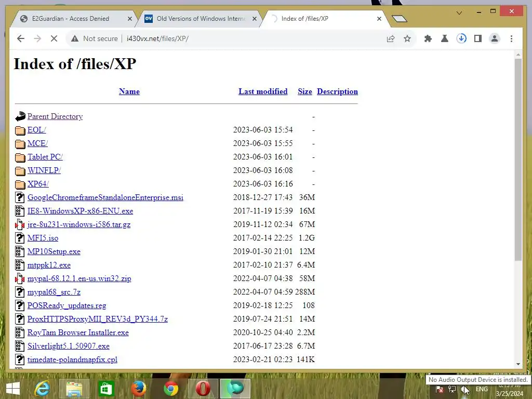Close the Index of /files/XP tab
The height and width of the screenshot is (399, 532).
point(379,19)
